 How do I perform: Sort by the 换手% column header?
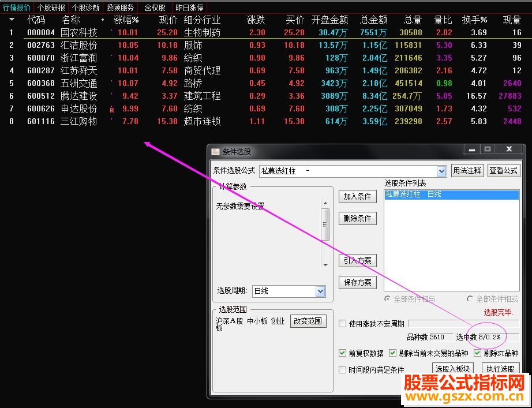(x=474, y=20)
